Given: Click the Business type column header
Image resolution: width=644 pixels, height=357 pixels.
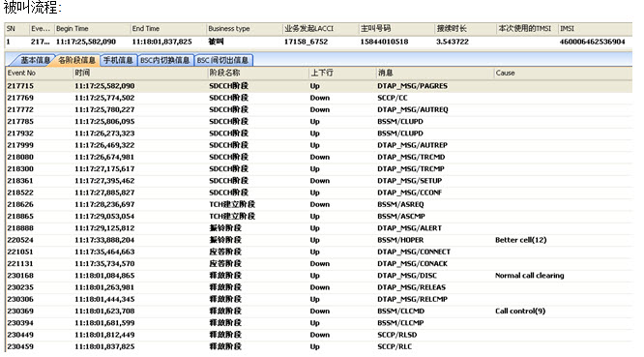Looking at the screenshot, I should [244, 29].
